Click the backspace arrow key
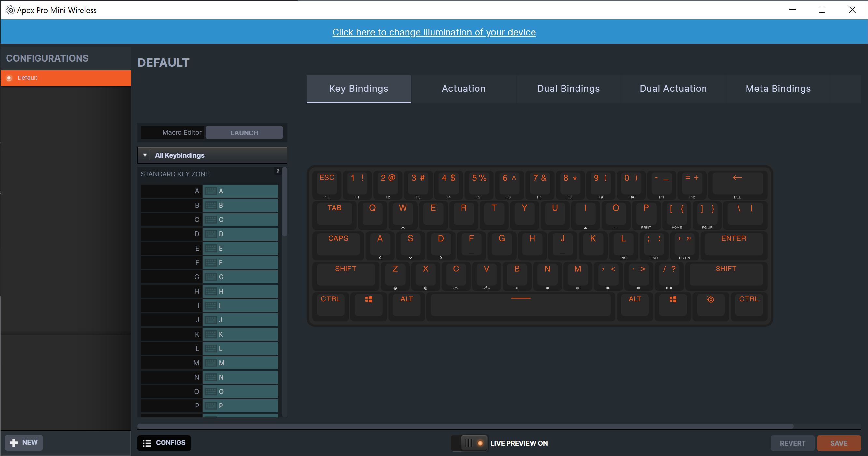The height and width of the screenshot is (456, 868). [738, 184]
